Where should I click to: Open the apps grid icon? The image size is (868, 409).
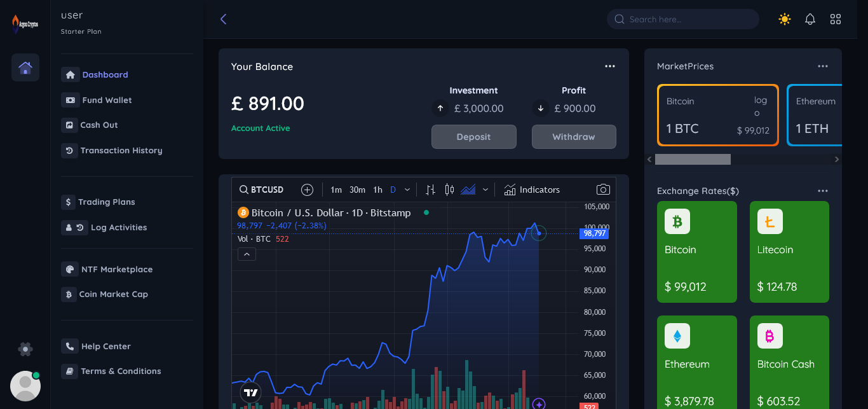click(836, 19)
